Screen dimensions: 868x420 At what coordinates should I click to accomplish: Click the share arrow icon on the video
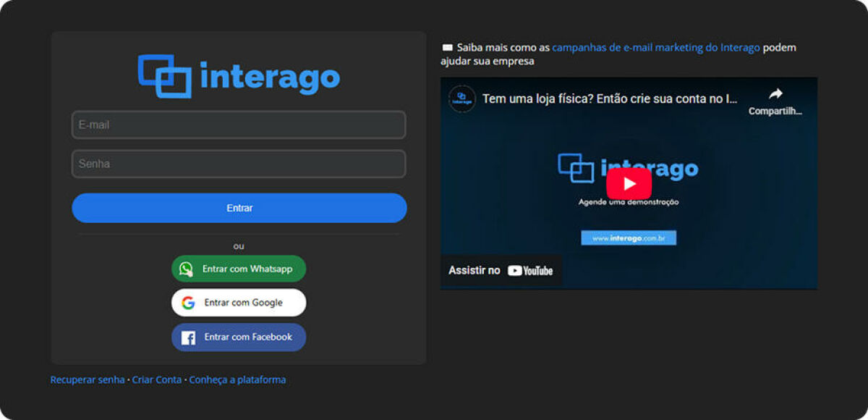click(775, 93)
